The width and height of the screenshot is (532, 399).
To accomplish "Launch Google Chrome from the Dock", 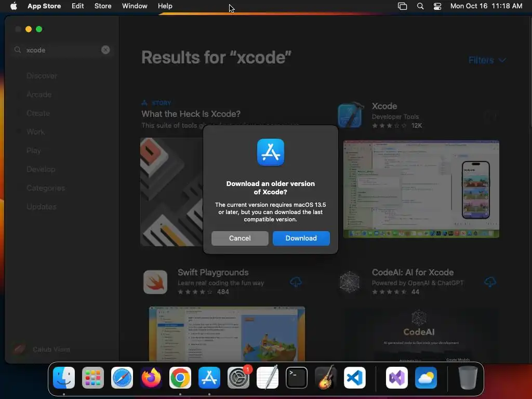I will [180, 378].
